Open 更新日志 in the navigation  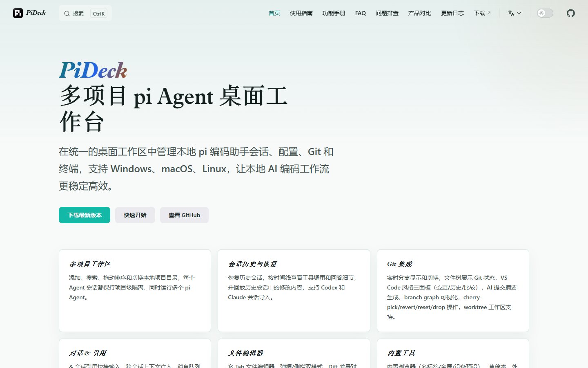click(452, 13)
